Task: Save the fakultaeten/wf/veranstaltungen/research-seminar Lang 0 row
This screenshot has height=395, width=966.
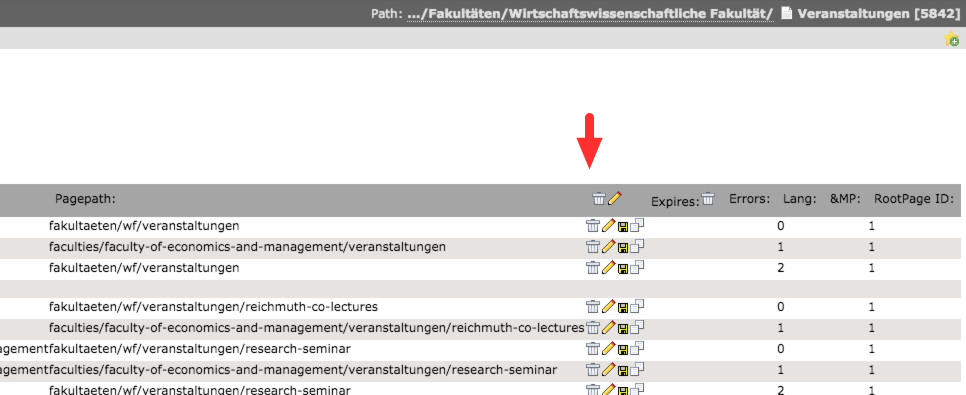Action: click(x=622, y=349)
